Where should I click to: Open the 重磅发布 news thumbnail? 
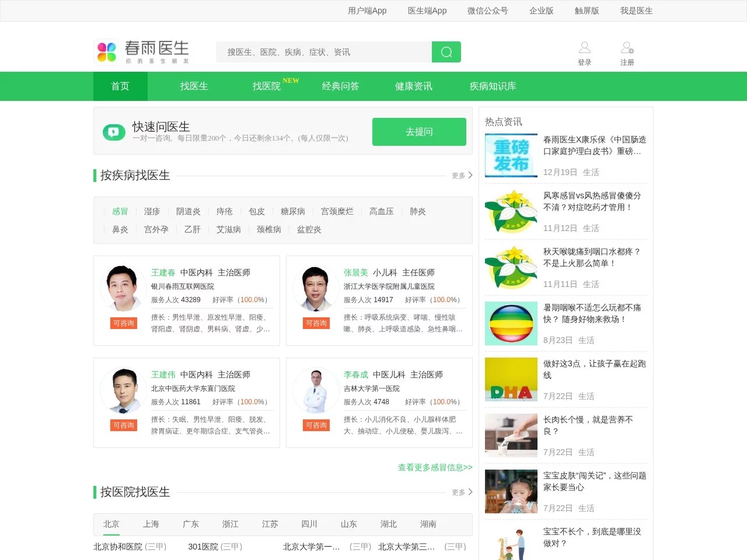[x=511, y=155]
